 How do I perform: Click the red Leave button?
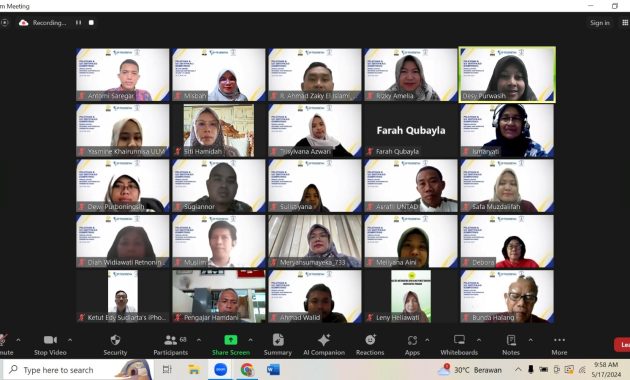622,345
